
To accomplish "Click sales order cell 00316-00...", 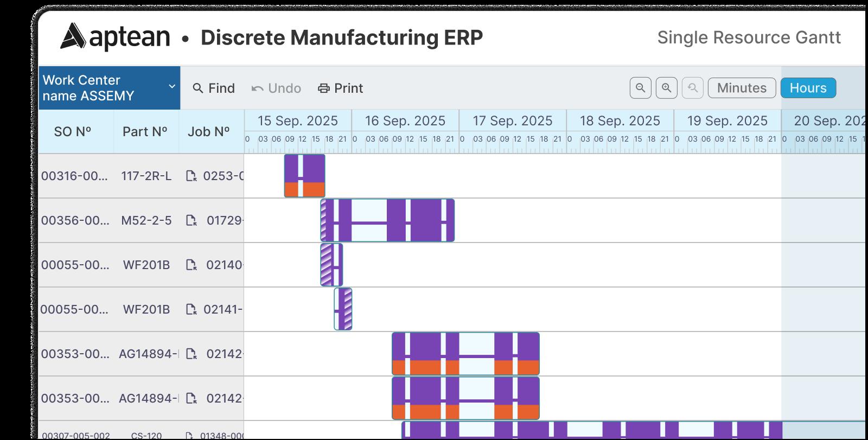I will (x=75, y=176).
